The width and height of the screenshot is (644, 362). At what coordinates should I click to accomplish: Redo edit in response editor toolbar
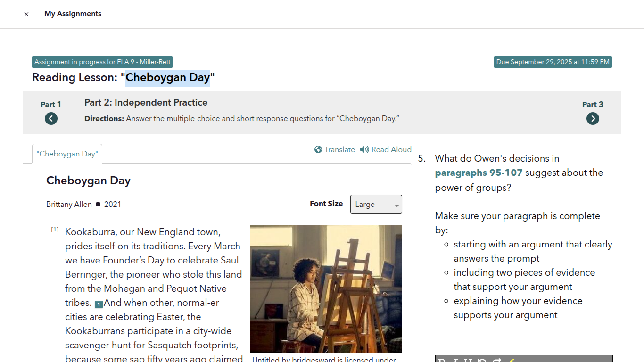496,360
